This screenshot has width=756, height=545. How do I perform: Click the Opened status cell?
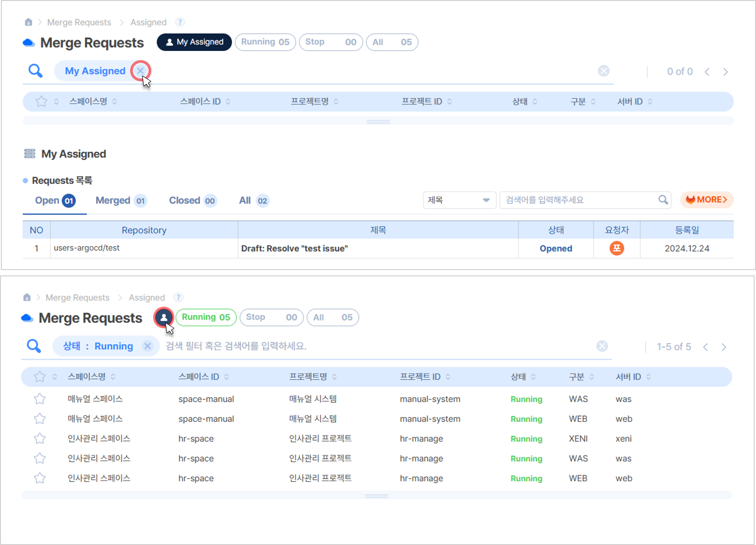coord(555,248)
